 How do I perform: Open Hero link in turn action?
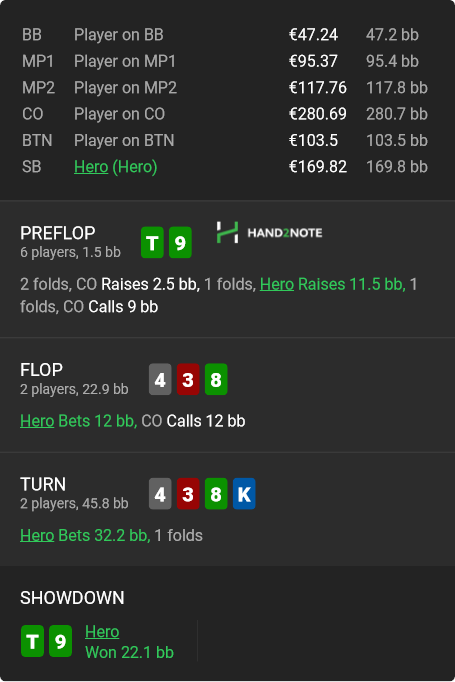click(x=37, y=535)
